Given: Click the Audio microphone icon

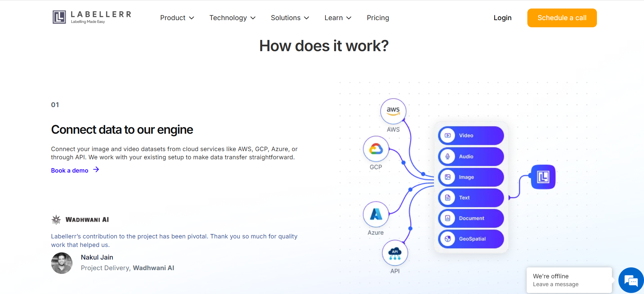Looking at the screenshot, I should click(448, 157).
